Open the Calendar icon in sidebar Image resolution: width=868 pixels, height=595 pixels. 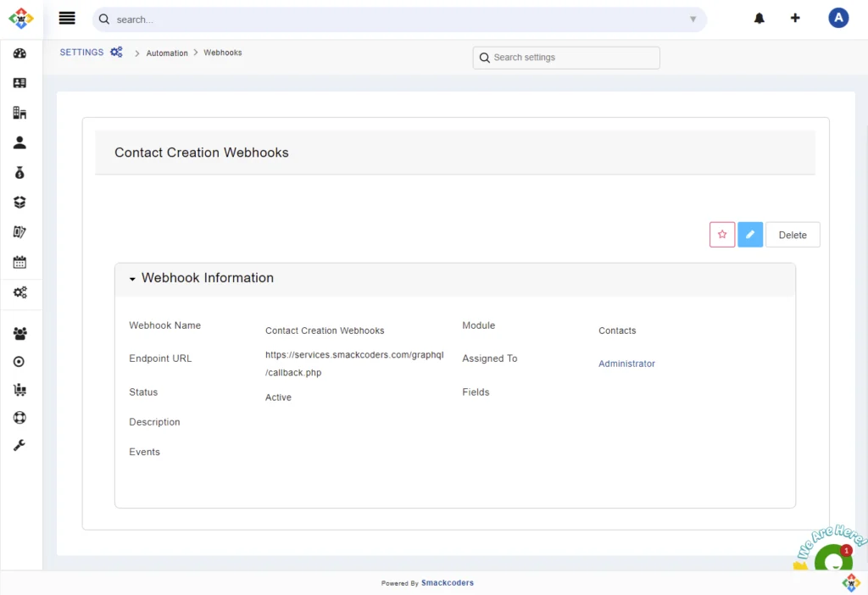[x=19, y=261]
